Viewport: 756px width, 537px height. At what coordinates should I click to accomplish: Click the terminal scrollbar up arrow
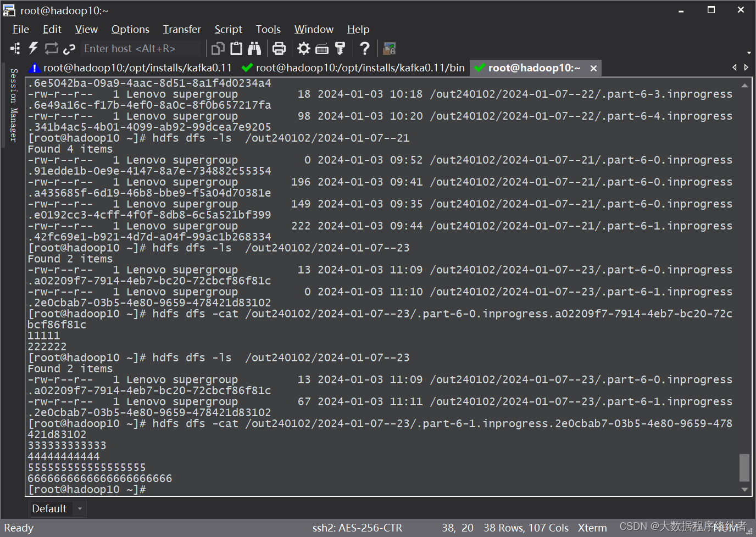pyautogui.click(x=744, y=86)
